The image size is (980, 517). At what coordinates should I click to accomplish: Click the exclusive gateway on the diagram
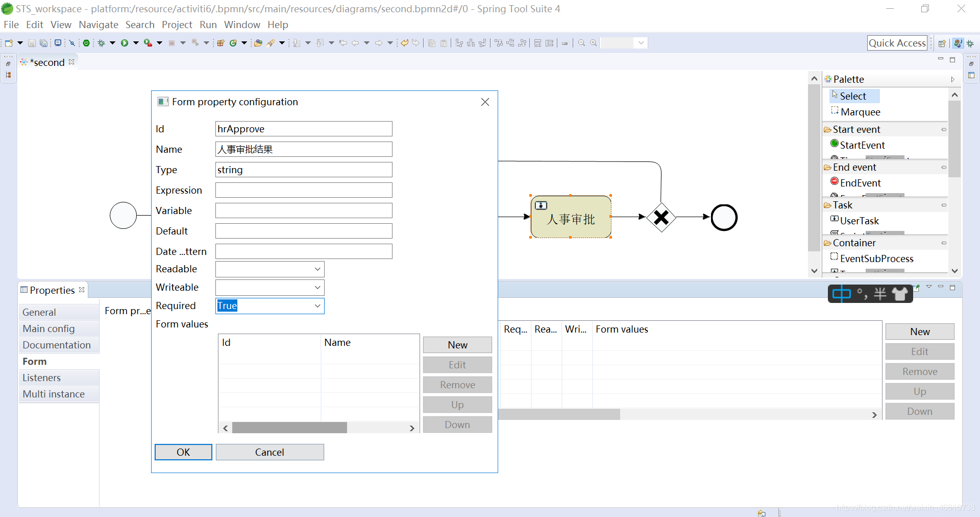tap(661, 218)
